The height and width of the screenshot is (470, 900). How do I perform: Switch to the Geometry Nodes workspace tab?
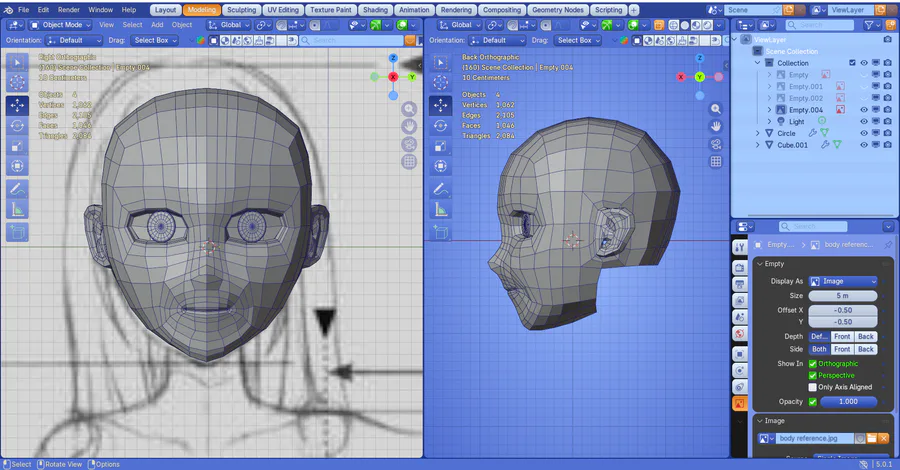tap(557, 10)
